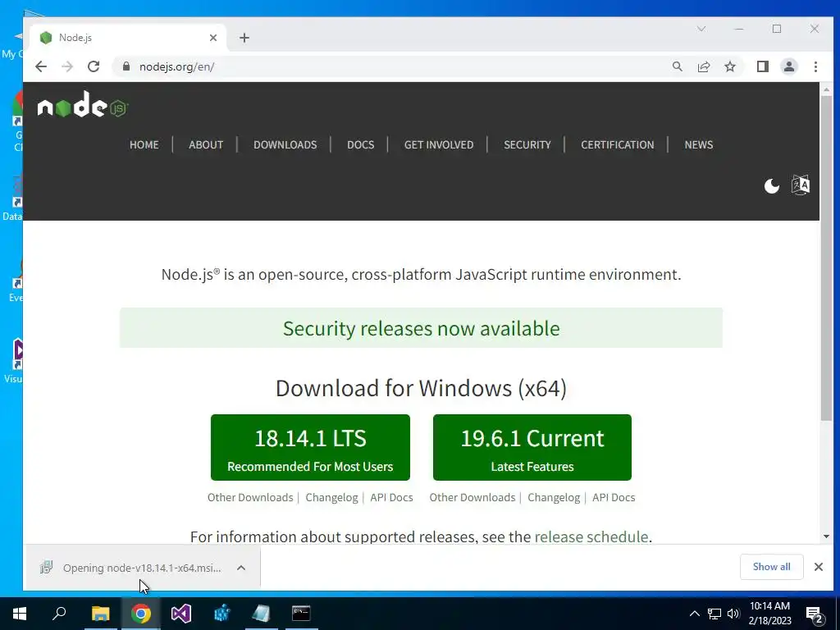The image size is (840, 630).
Task: Close the downloads bar
Action: pyautogui.click(x=818, y=567)
